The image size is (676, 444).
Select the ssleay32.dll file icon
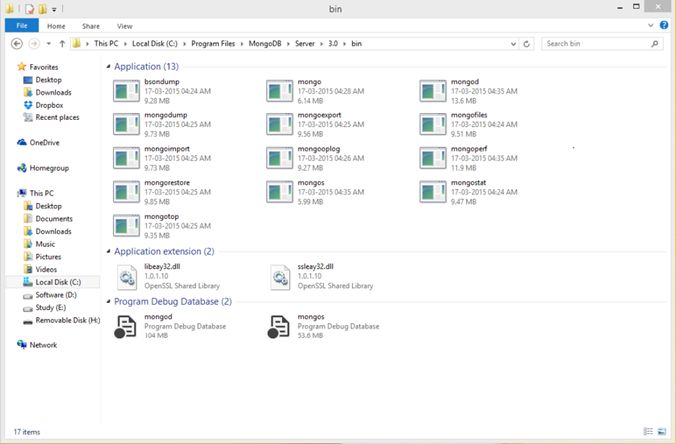280,277
